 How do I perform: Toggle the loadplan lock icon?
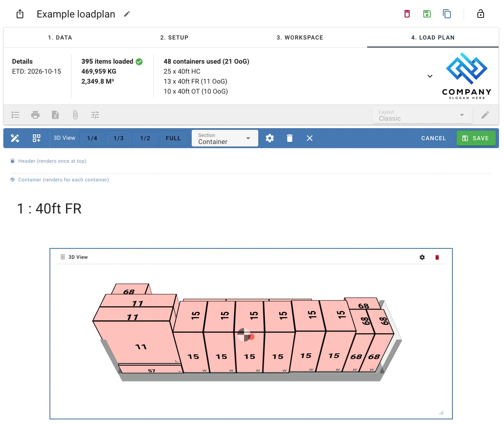[x=481, y=14]
